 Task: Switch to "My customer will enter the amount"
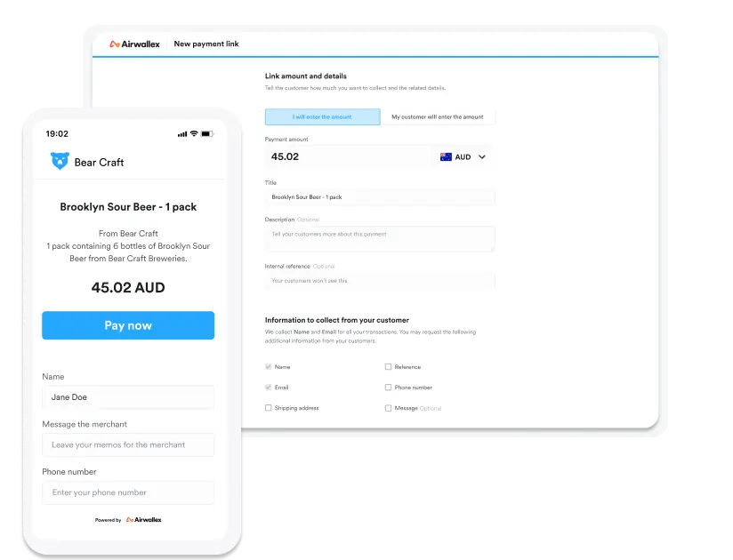438,116
